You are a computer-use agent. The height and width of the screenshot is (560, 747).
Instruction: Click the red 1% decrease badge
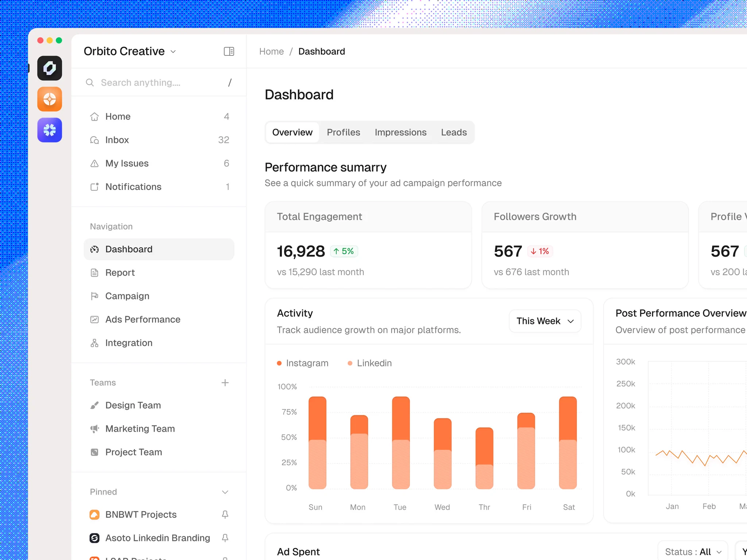point(540,251)
